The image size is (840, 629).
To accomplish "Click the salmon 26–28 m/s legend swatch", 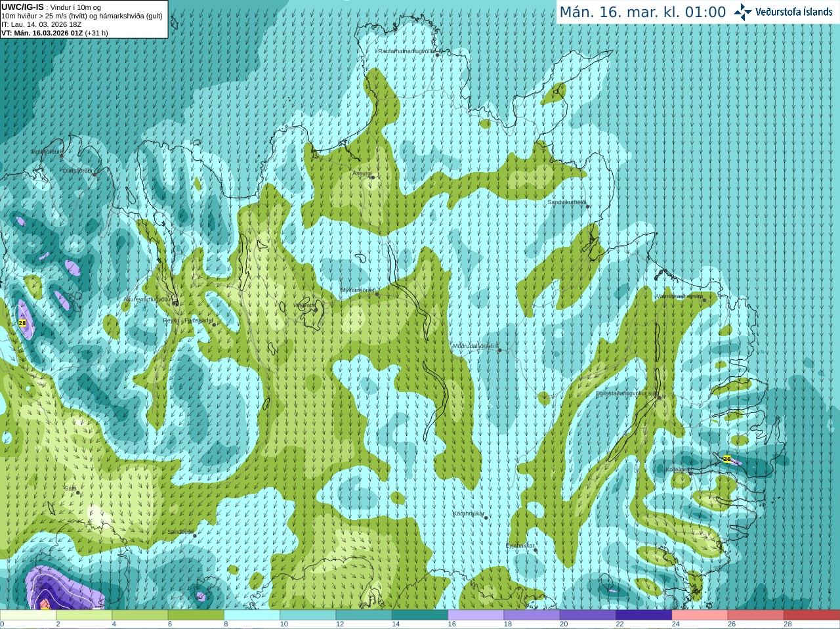I will click(756, 615).
